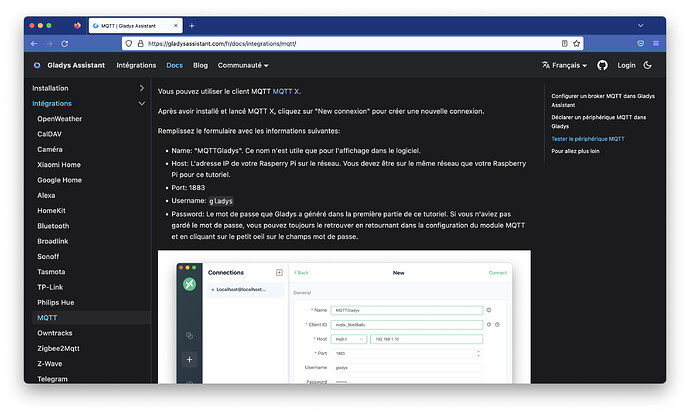Click the browser back arrow
The width and height of the screenshot is (690, 414).
coord(34,44)
